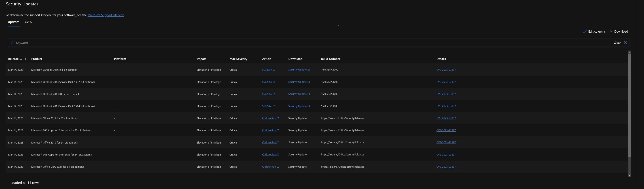Click the sort arrow on Release column
Screen dimensions: 644x189
(25, 59)
